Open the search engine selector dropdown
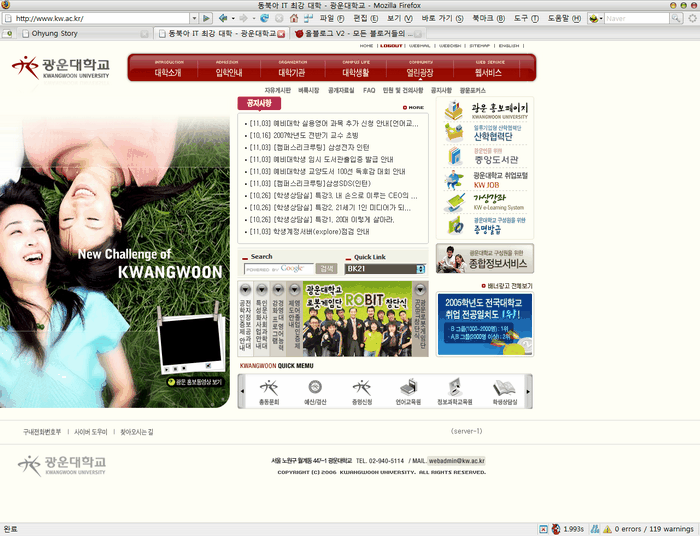Screen dimensions: 700x536 click(596, 18)
